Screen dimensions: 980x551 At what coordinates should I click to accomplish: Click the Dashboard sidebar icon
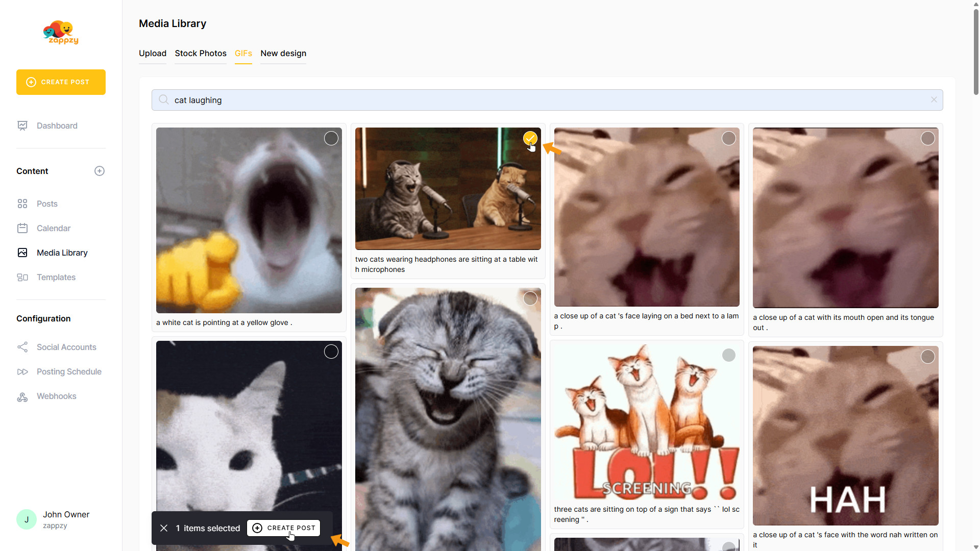[x=22, y=126]
